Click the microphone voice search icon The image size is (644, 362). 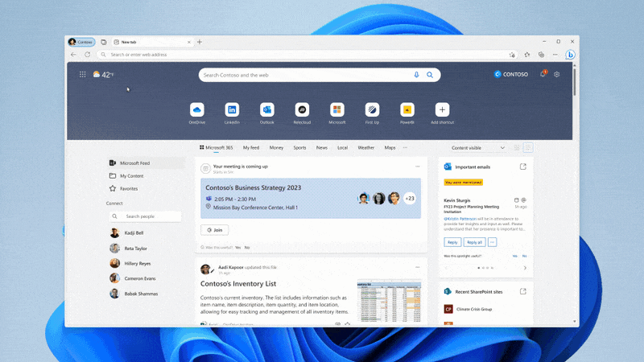[416, 75]
